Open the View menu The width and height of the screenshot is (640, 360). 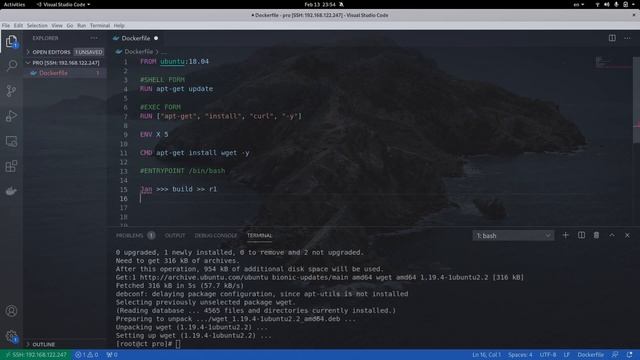[57, 25]
